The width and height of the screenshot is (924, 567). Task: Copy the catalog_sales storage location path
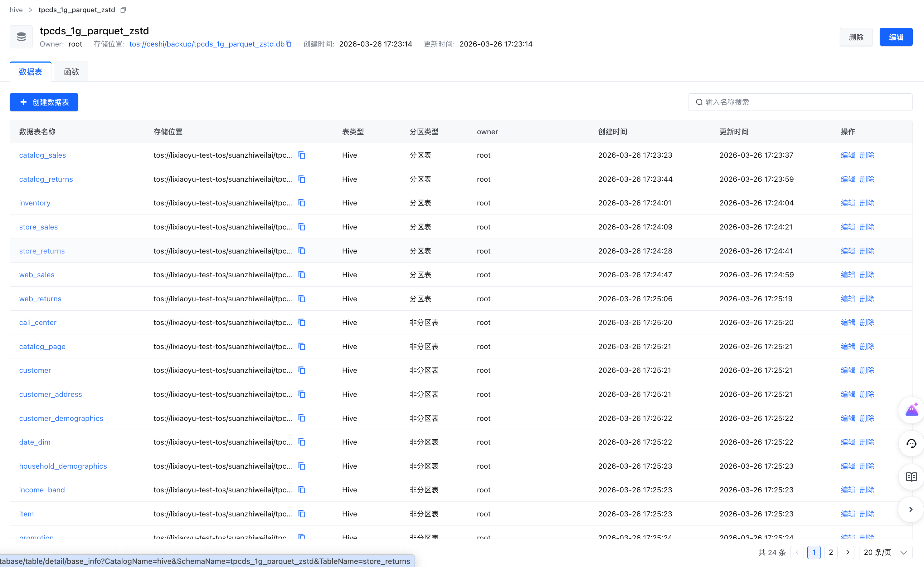pyautogui.click(x=302, y=155)
